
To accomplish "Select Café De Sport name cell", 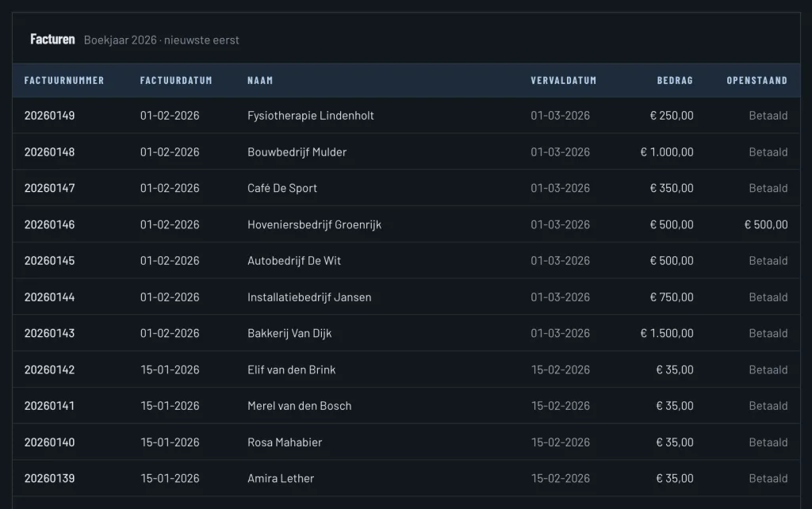I will click(282, 188).
